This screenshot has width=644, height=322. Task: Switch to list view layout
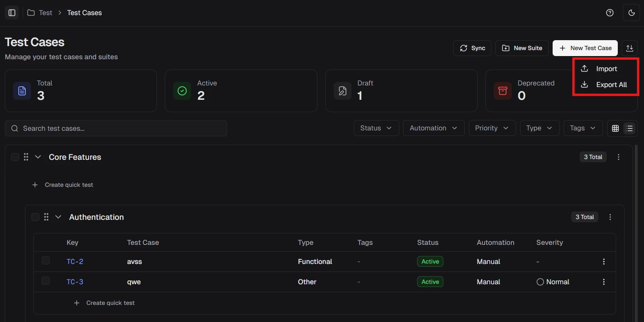tap(629, 128)
